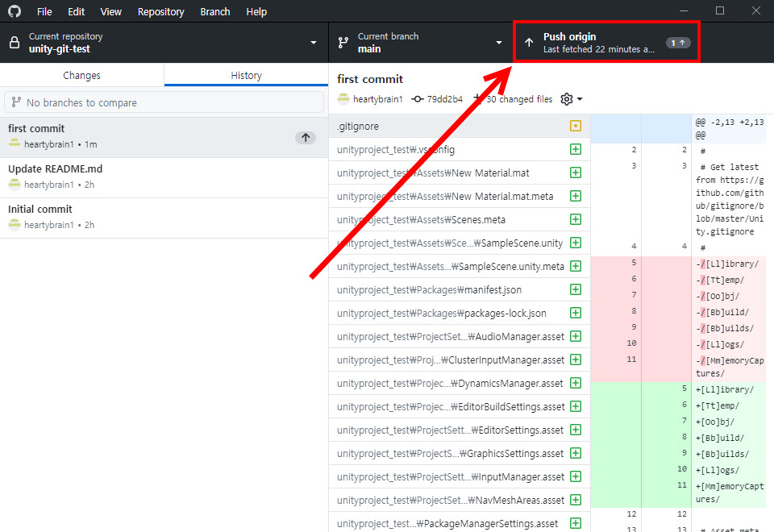Image resolution: width=774 pixels, height=532 pixels.
Task: Open the Help menu
Action: point(256,11)
